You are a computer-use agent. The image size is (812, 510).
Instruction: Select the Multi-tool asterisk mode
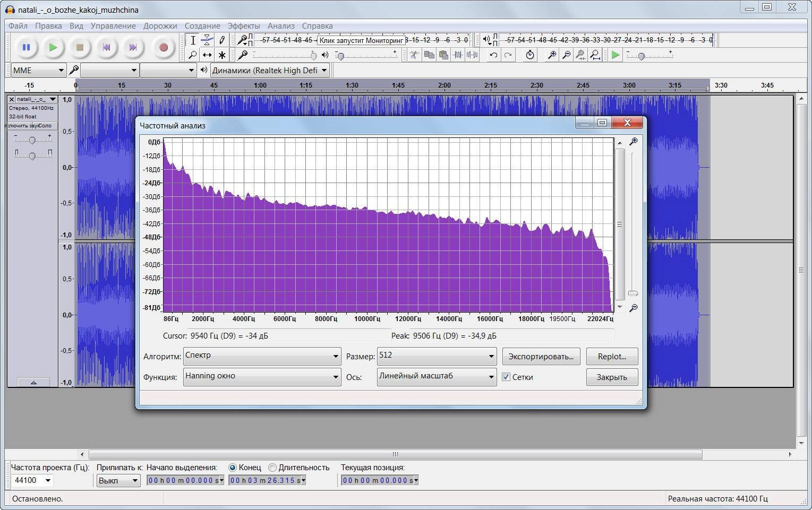(222, 55)
